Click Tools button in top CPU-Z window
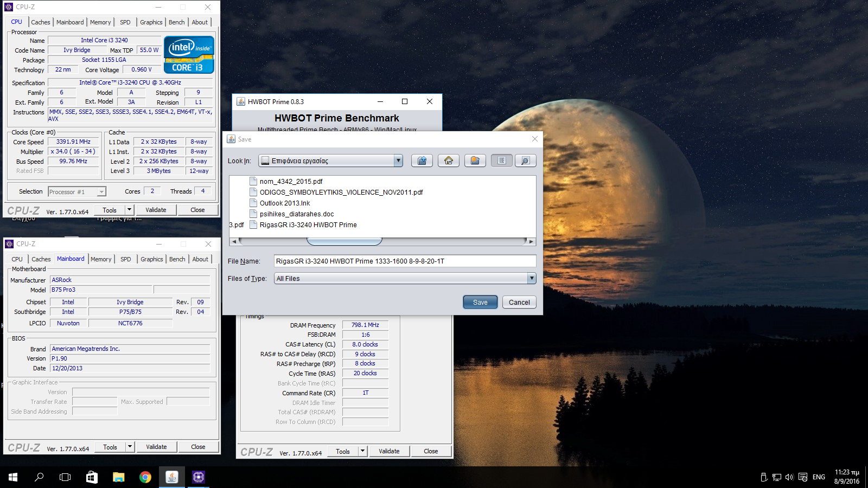The image size is (868, 488). [x=110, y=210]
